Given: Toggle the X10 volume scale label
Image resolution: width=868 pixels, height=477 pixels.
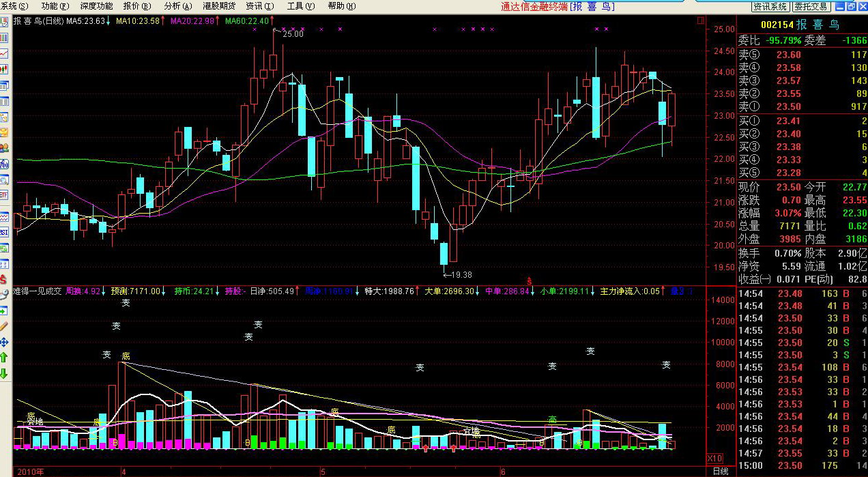Looking at the screenshot, I should click(x=714, y=458).
